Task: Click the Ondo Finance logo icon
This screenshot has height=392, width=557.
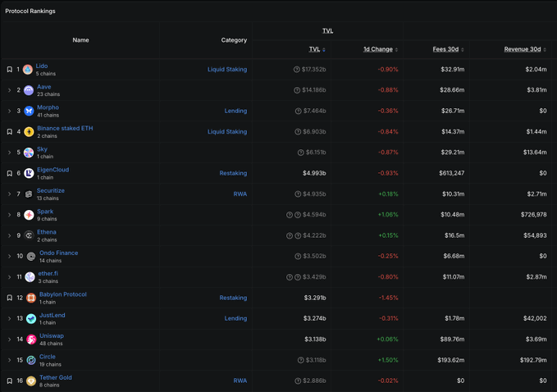Action: coord(31,256)
